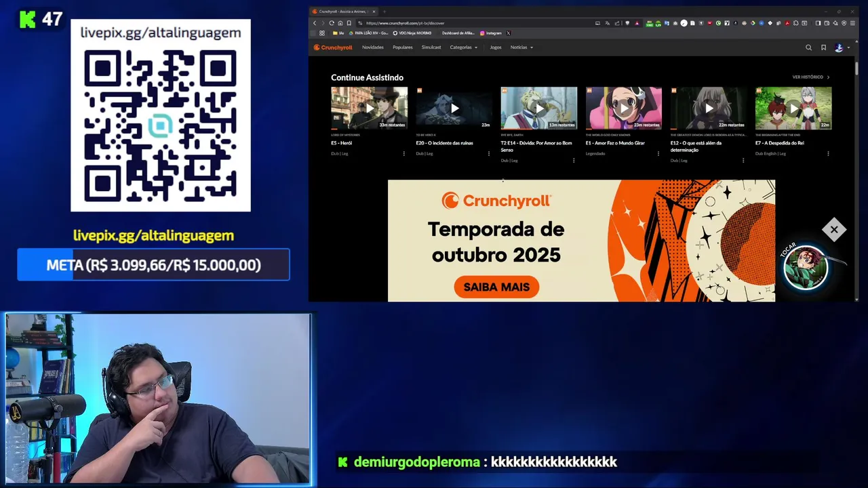
Task: Click the browser forward arrow
Action: [x=323, y=23]
